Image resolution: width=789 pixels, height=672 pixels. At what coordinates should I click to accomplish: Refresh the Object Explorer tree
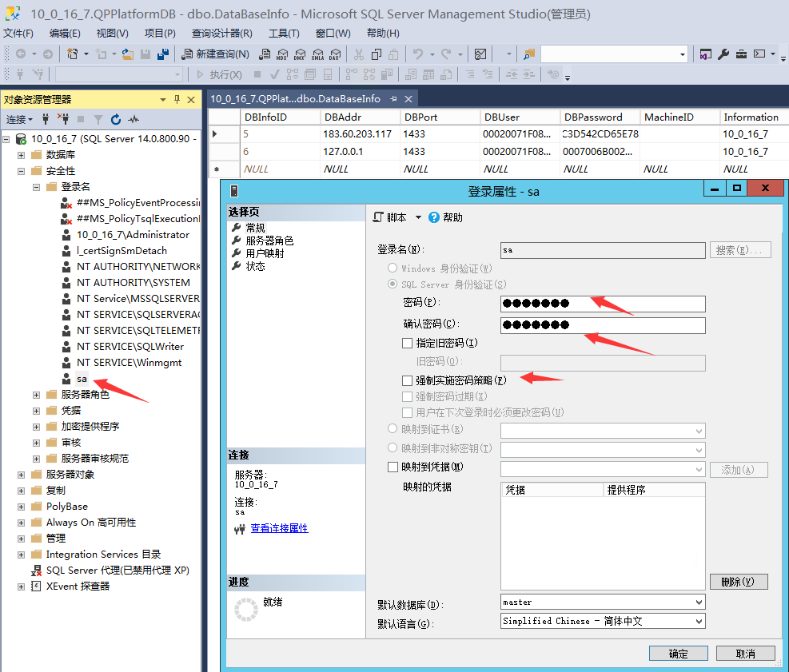[116, 120]
